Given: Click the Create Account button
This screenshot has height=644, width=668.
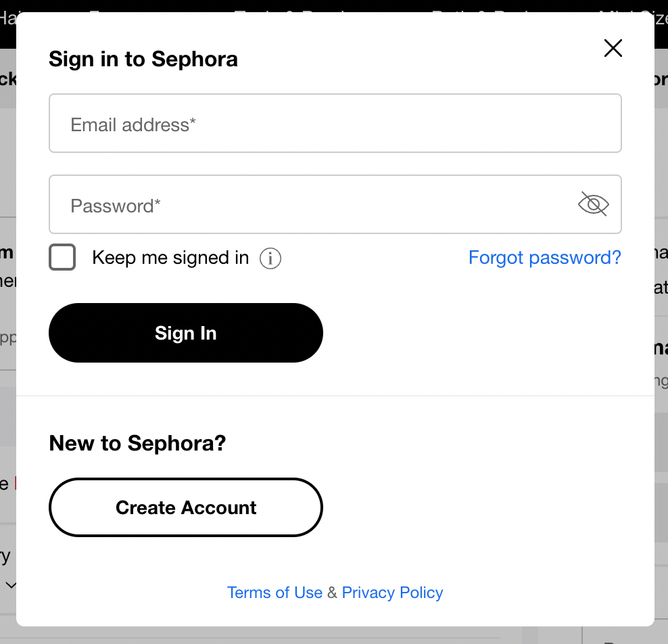Looking at the screenshot, I should point(186,507).
